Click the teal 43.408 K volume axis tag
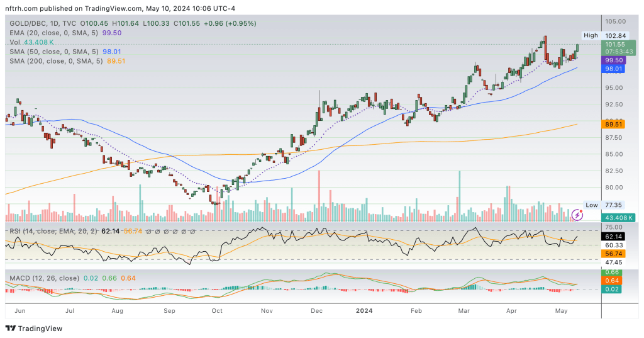Viewport: 644px width, 338px height. (616, 217)
